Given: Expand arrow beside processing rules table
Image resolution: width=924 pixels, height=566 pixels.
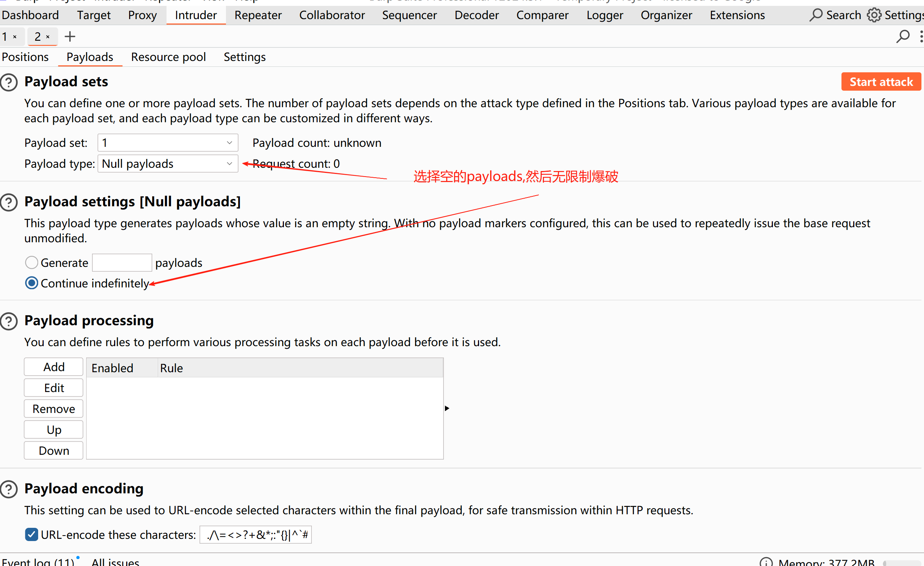Looking at the screenshot, I should click(447, 409).
